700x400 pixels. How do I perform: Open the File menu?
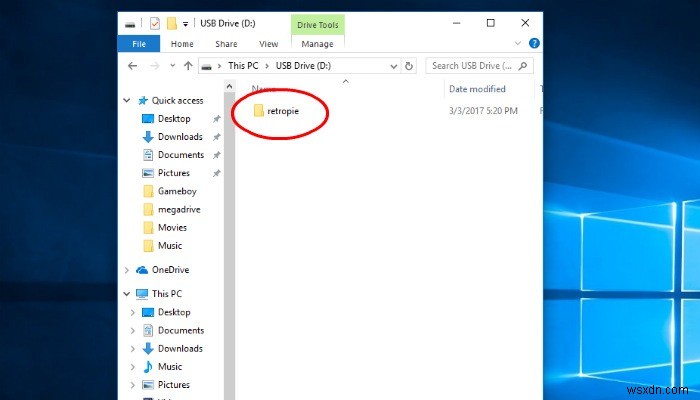tap(139, 44)
